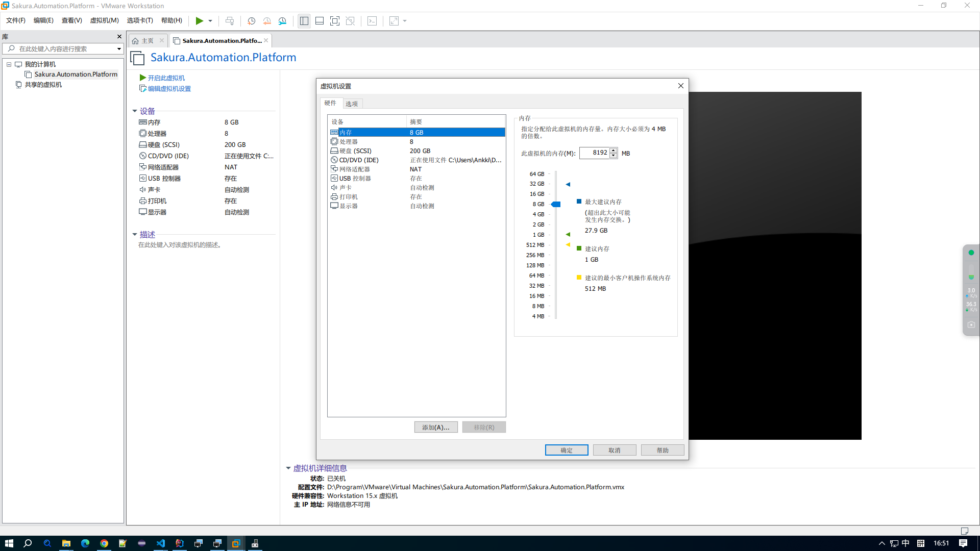Expand the 描述 section in left panel
Viewport: 980px width, 551px height.
point(135,234)
